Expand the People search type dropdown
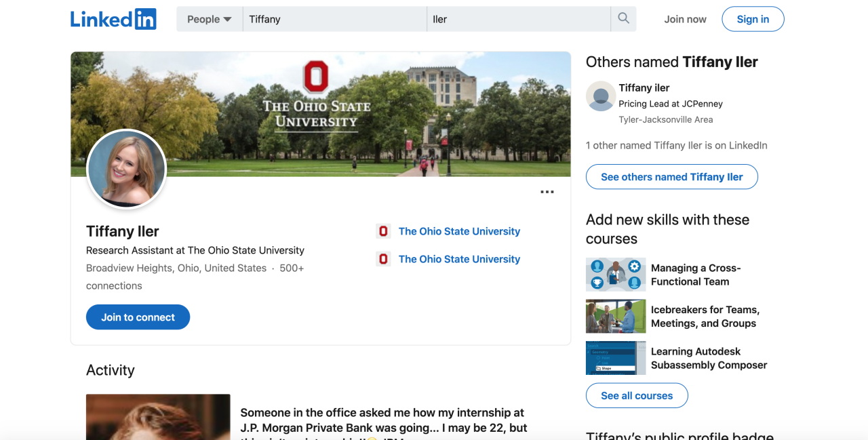 (210, 19)
